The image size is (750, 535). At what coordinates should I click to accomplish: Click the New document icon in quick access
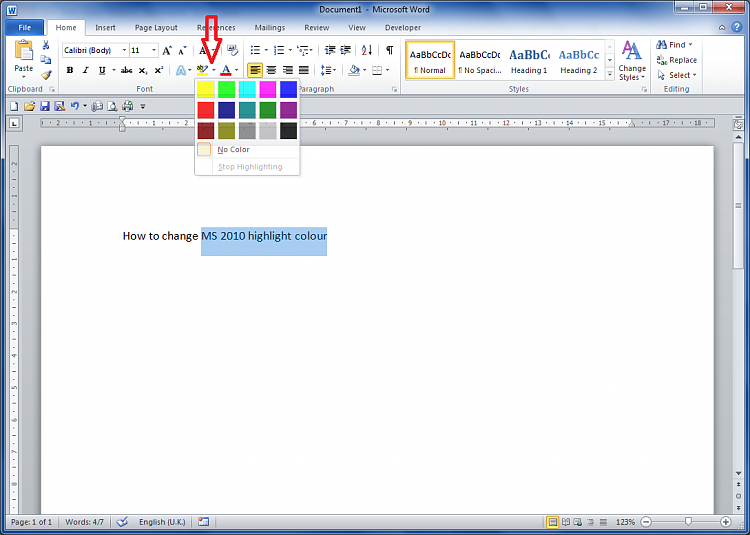pyautogui.click(x=14, y=106)
